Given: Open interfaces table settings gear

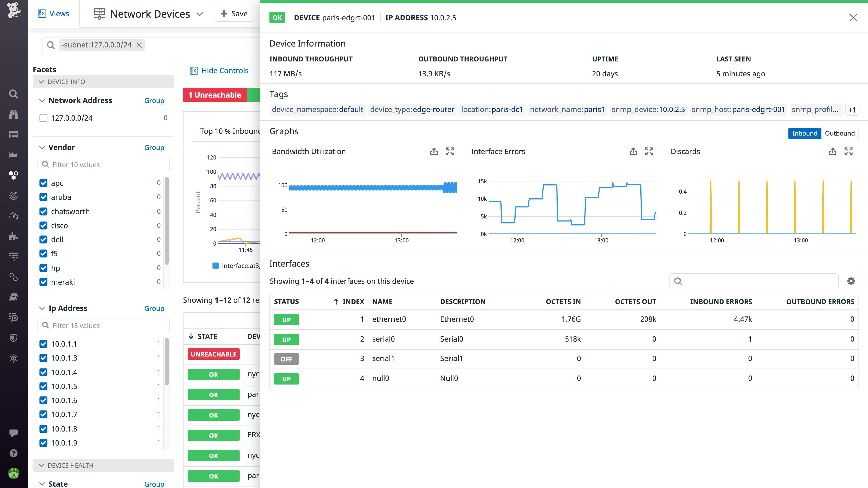Looking at the screenshot, I should pyautogui.click(x=851, y=281).
